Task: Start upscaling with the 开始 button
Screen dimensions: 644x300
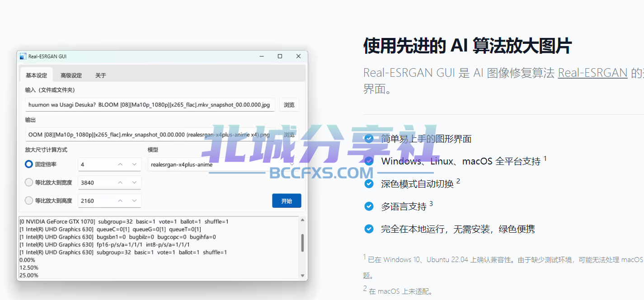Action: coord(287,201)
